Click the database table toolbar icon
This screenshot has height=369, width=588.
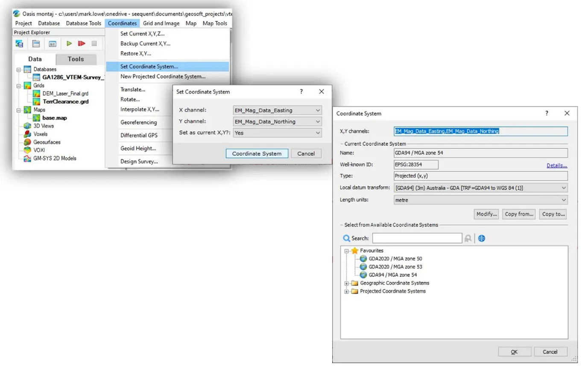click(x=36, y=44)
